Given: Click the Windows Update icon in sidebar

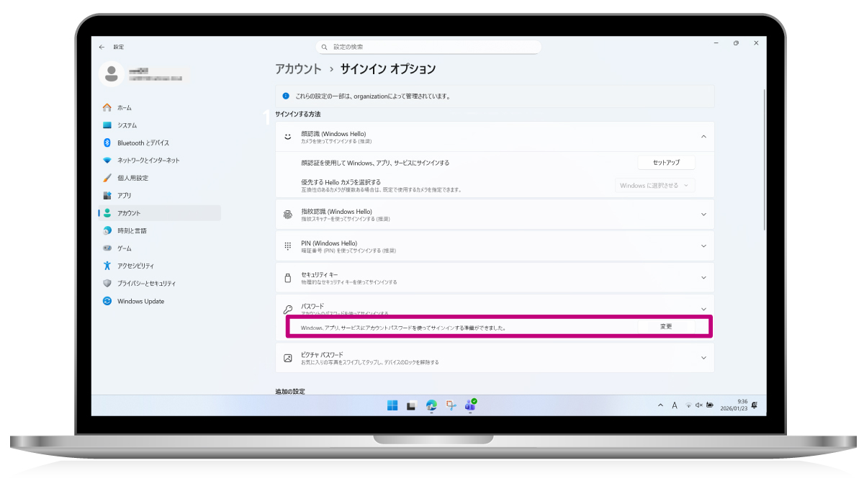Looking at the screenshot, I should click(107, 301).
